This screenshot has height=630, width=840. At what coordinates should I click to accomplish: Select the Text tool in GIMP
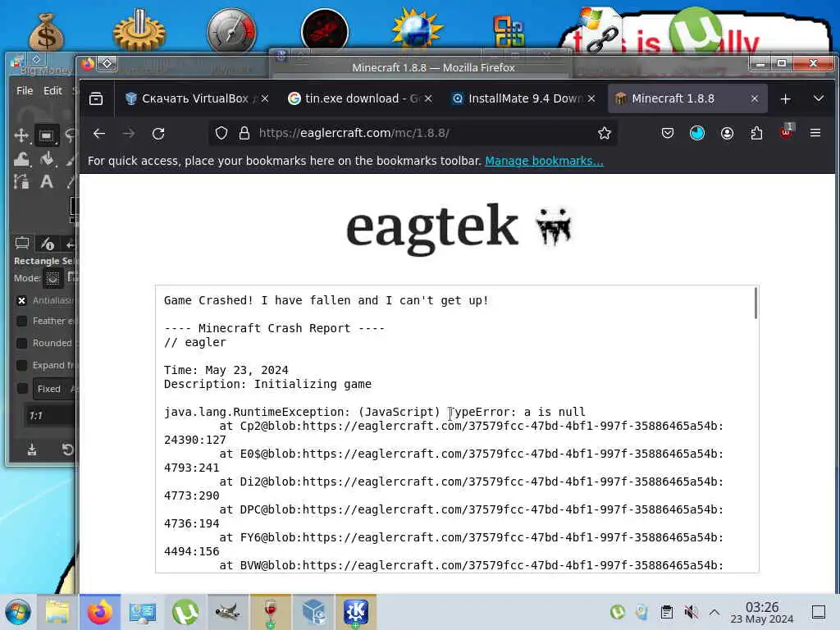coord(47,181)
